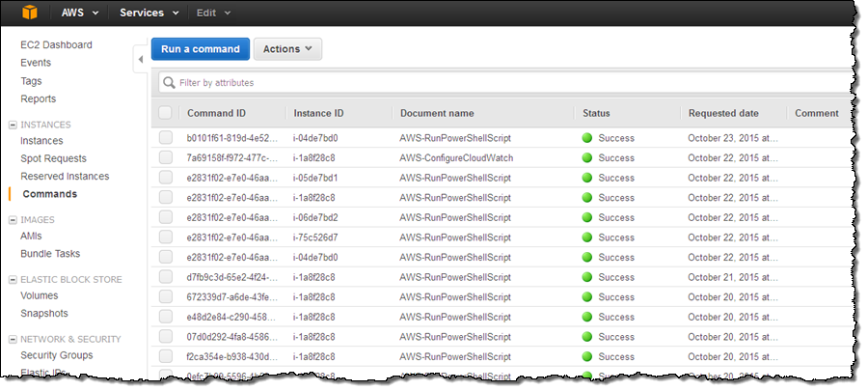The height and width of the screenshot is (391, 868).
Task: Focus the Filter by attributes search field
Action: pyautogui.click(x=502, y=83)
